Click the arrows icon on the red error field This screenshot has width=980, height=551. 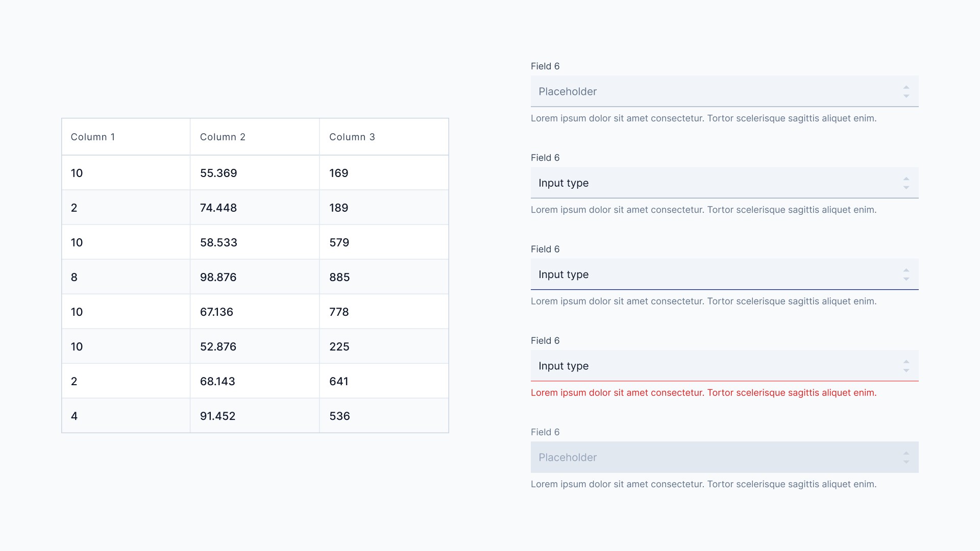906,366
